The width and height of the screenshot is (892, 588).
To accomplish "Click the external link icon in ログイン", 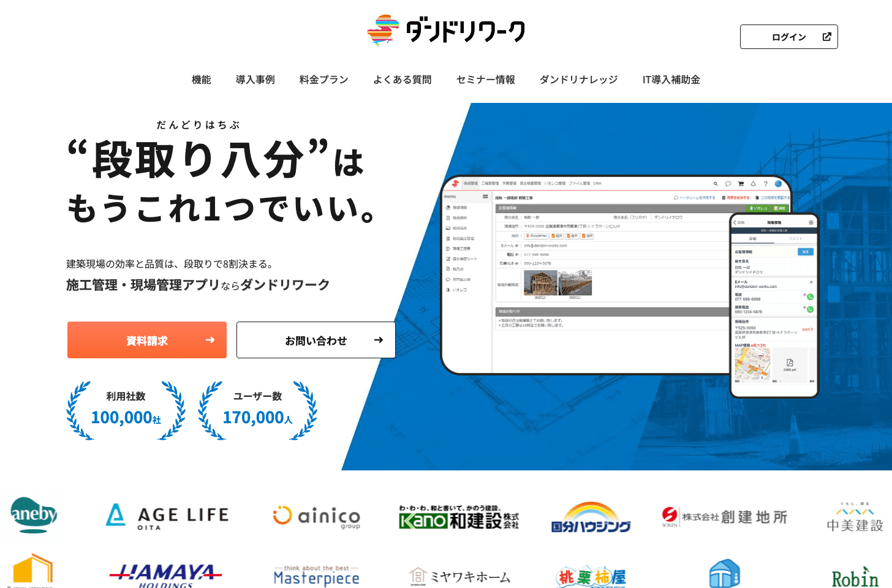I will 826,37.
